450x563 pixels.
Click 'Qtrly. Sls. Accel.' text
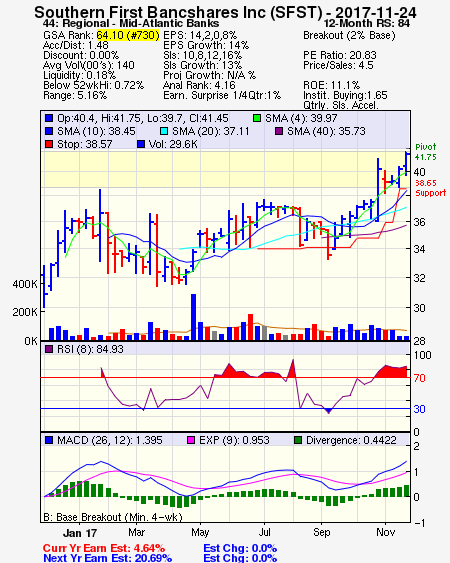click(x=341, y=105)
